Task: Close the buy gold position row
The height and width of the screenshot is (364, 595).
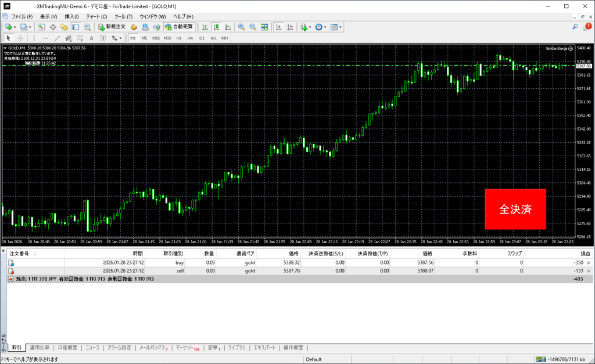Action: (x=590, y=262)
